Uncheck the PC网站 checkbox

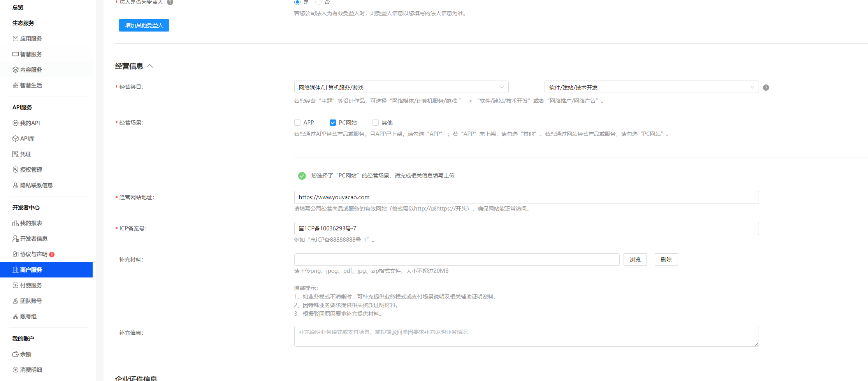coord(333,123)
